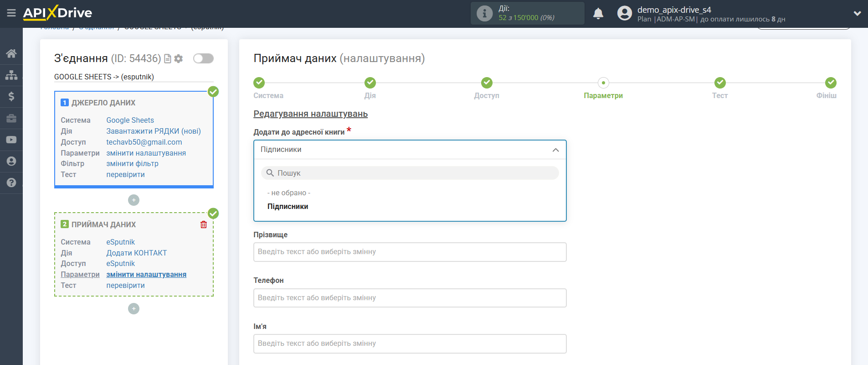Add step below data receiver
This screenshot has width=868, height=365.
pyautogui.click(x=134, y=309)
